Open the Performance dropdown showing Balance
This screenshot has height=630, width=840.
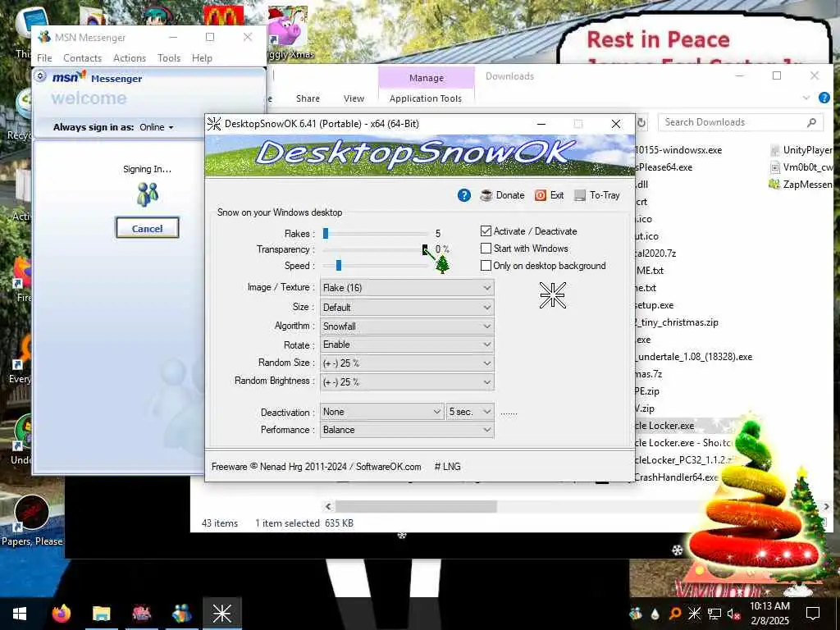407,430
